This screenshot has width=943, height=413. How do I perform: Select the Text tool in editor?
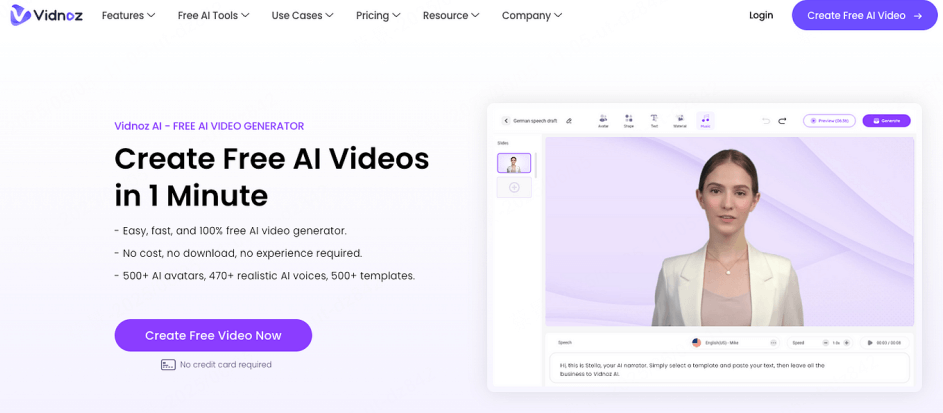click(654, 121)
